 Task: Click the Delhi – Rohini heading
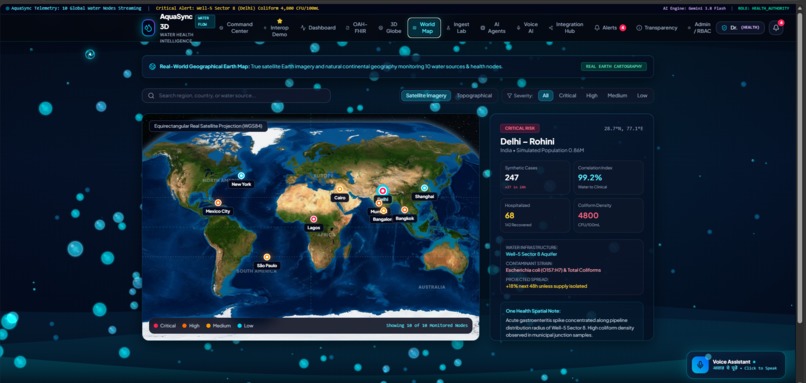click(x=527, y=141)
